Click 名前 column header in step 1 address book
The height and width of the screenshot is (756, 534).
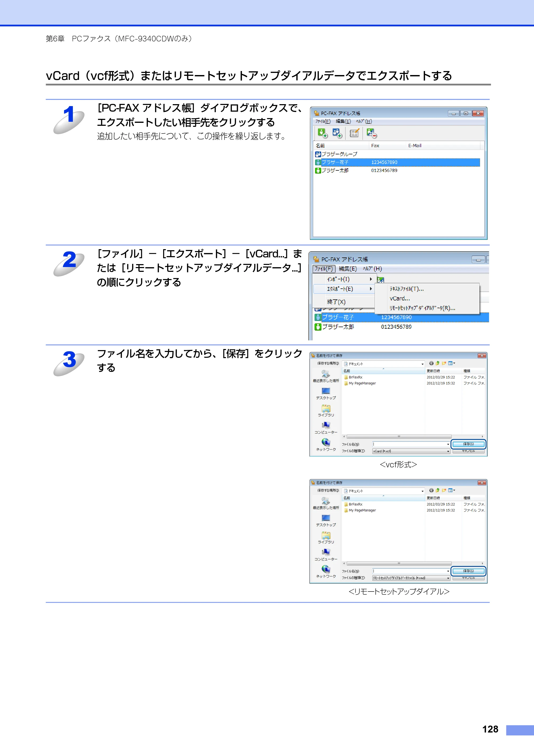click(x=341, y=146)
